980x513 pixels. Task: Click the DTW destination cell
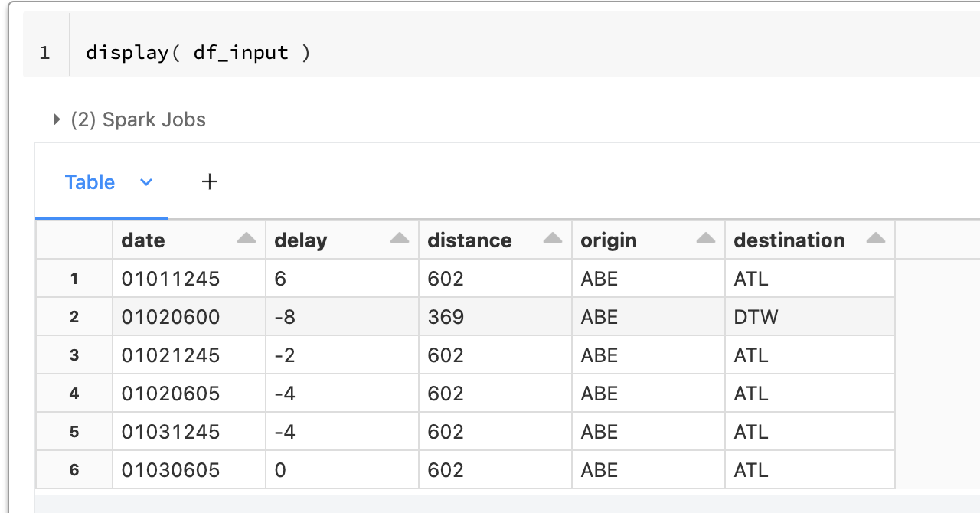click(x=810, y=317)
